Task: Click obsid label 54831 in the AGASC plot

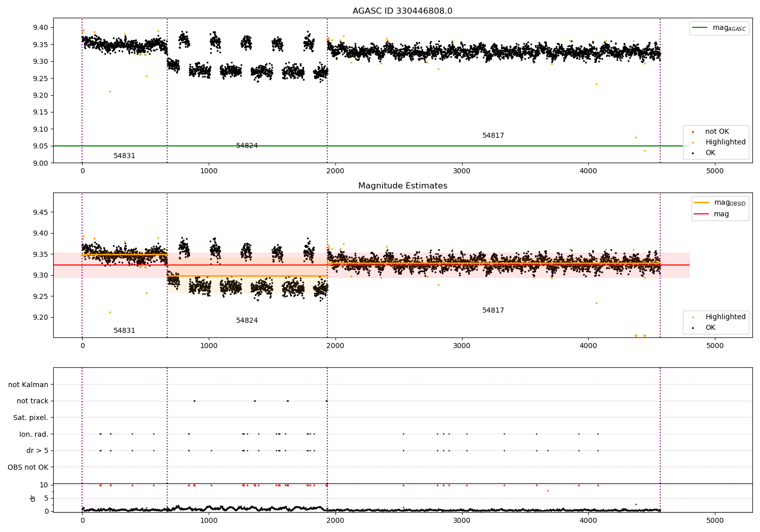Action: pos(124,156)
